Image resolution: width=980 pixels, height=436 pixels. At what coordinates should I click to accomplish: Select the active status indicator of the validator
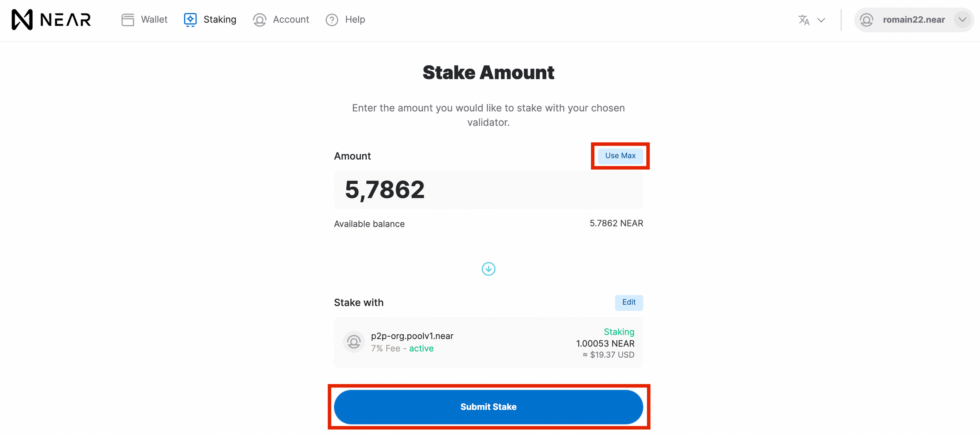pyautogui.click(x=421, y=348)
